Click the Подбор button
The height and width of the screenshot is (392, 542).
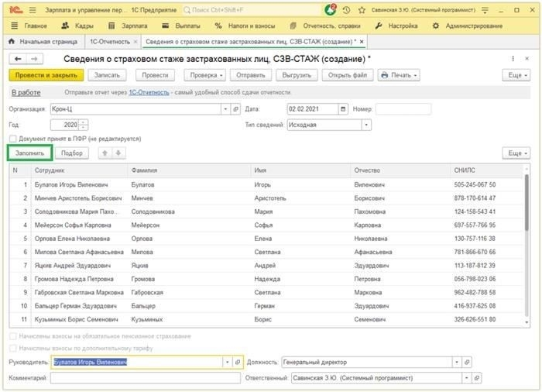pos(72,153)
